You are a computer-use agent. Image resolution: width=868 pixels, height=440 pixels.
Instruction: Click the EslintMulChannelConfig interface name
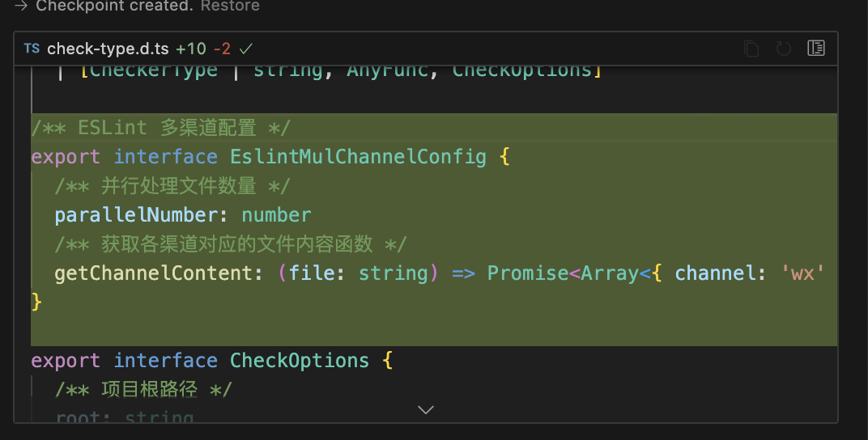(358, 156)
